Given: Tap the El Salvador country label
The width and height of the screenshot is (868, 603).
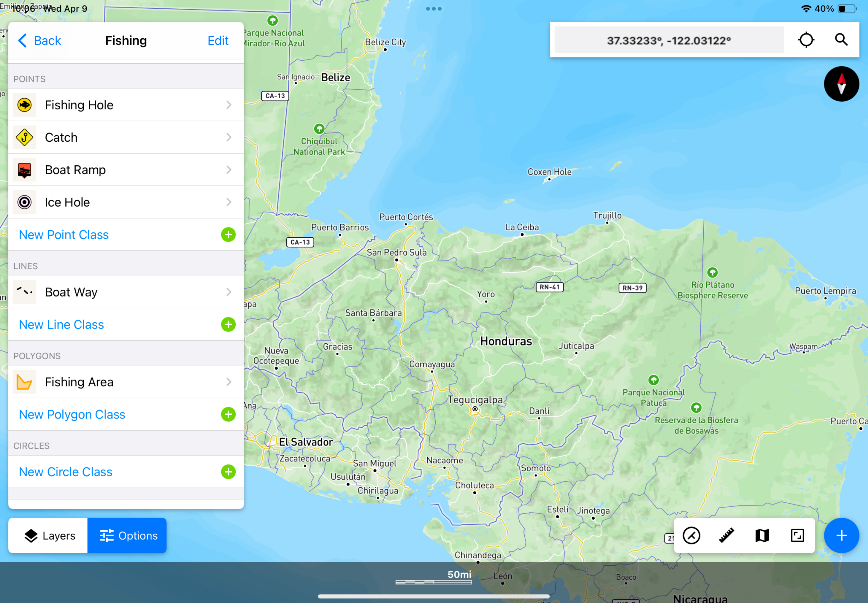Looking at the screenshot, I should click(x=306, y=442).
